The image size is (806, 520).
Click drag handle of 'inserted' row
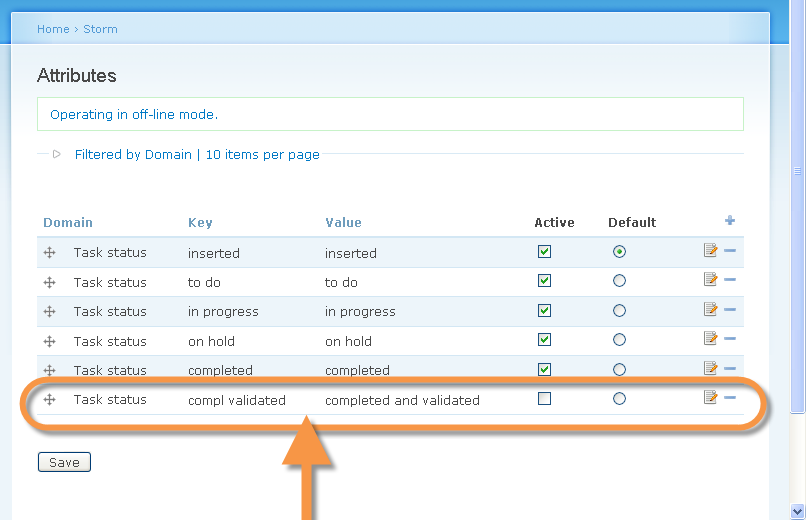point(50,253)
